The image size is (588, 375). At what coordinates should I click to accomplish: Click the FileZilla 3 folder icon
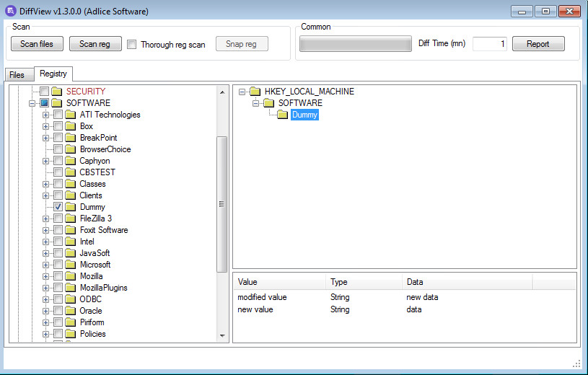point(71,219)
